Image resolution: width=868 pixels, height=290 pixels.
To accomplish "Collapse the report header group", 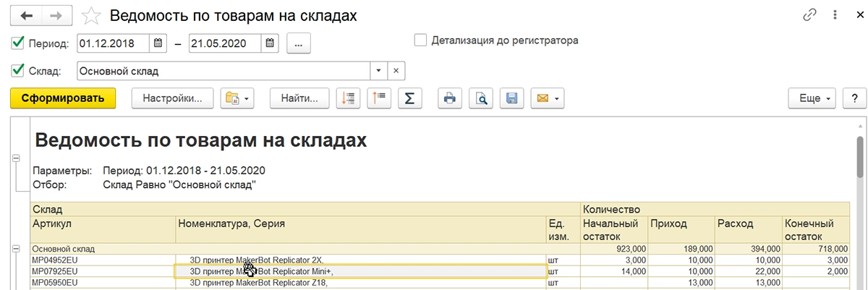I will point(16,158).
